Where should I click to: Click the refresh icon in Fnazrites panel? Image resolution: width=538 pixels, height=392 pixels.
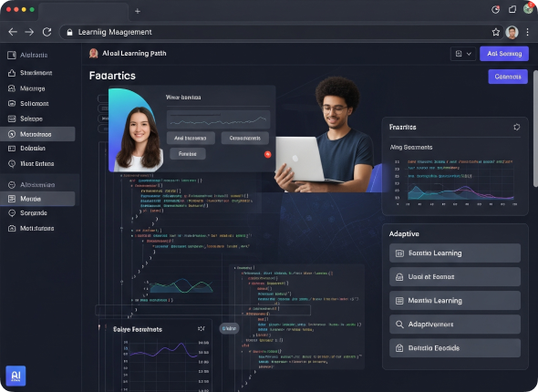pos(516,127)
